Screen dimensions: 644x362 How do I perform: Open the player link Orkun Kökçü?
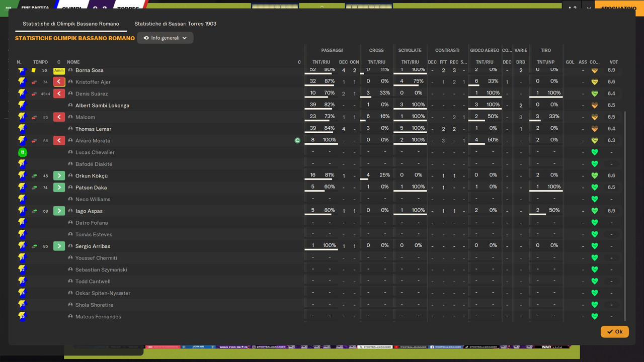(x=92, y=176)
